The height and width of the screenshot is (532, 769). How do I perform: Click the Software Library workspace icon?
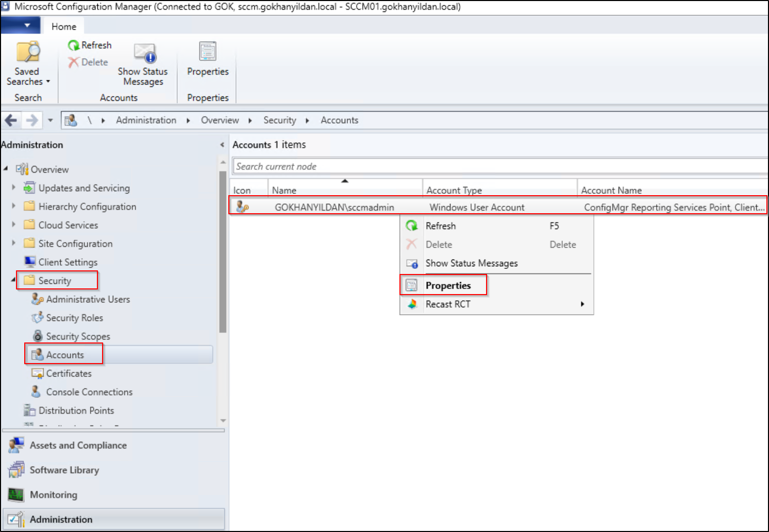pos(16,470)
